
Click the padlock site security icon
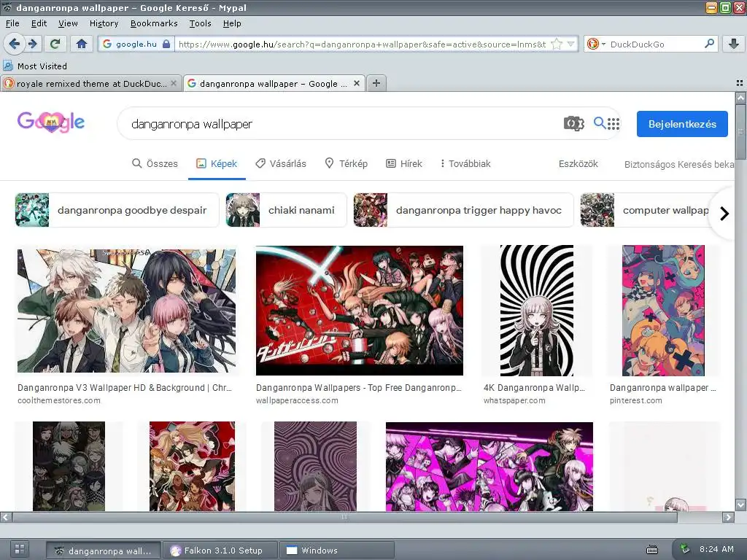(x=166, y=44)
